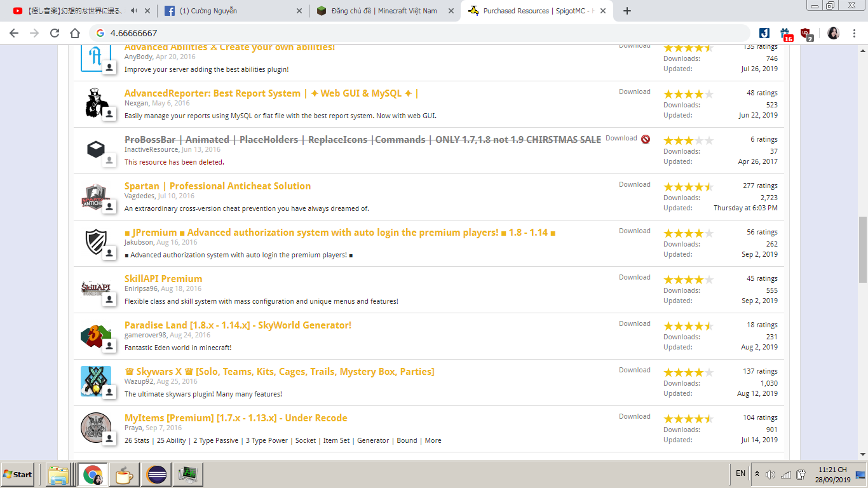Open the EN language selector in taskbar

coord(740,473)
